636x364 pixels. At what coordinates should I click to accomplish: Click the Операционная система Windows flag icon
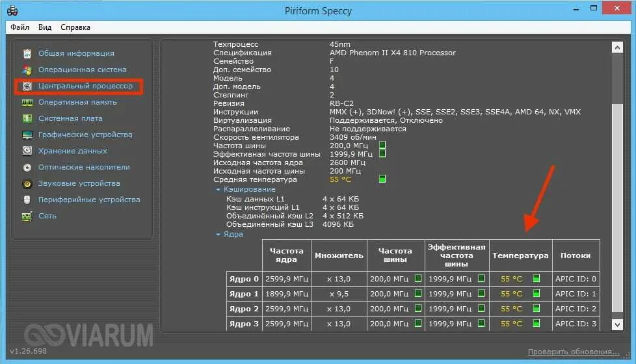(27, 70)
